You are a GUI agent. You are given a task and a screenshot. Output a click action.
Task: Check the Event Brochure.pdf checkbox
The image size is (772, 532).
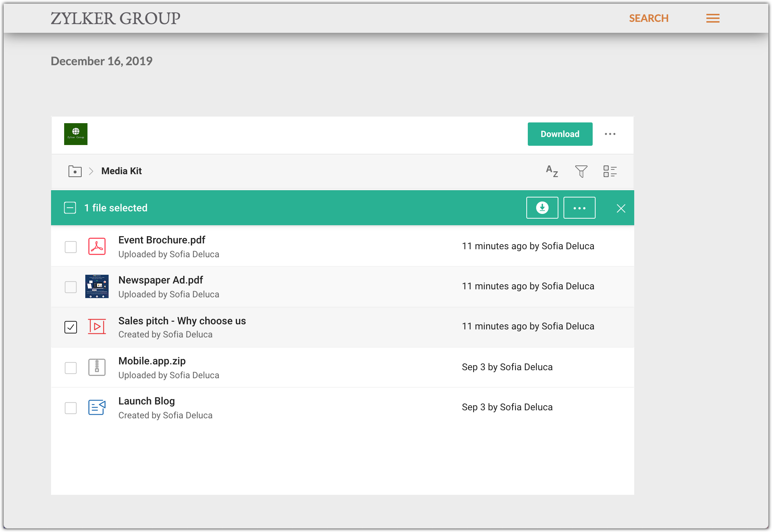pos(71,247)
